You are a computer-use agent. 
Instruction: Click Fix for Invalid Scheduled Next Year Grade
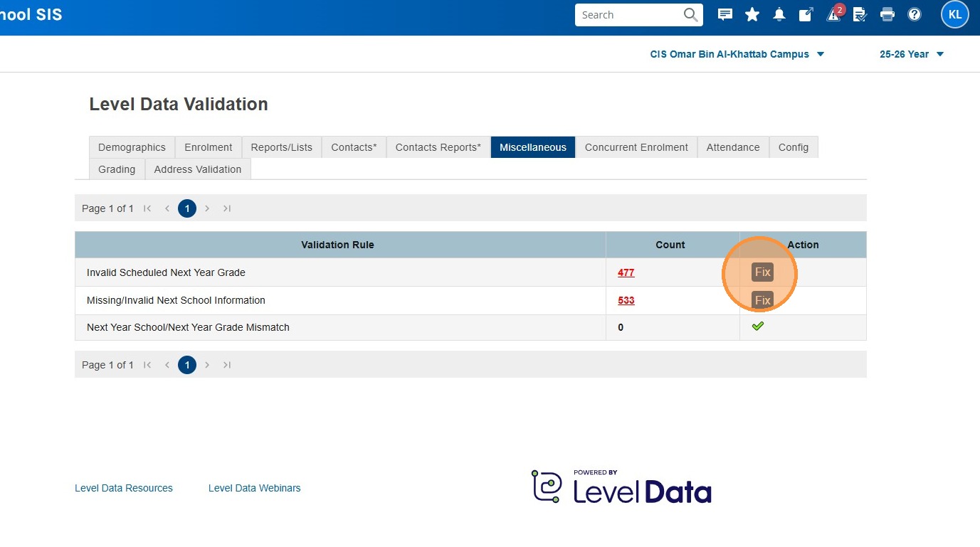coord(762,272)
